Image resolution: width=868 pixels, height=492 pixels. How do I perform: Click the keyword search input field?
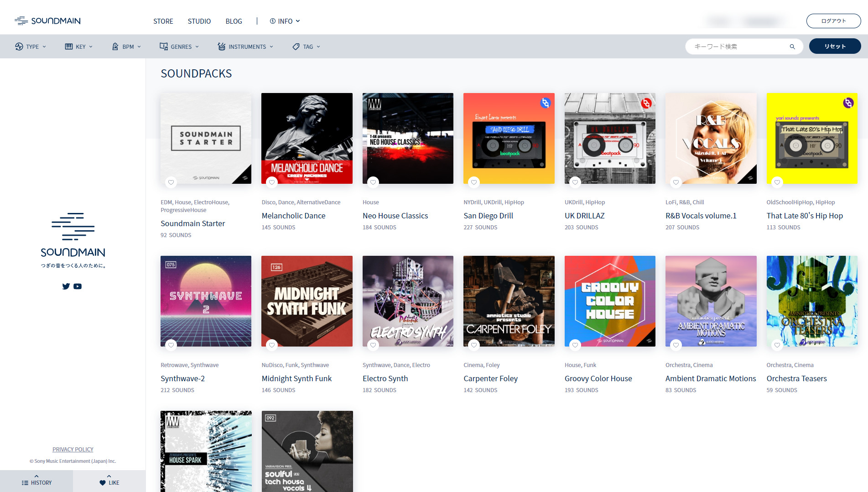(x=739, y=47)
